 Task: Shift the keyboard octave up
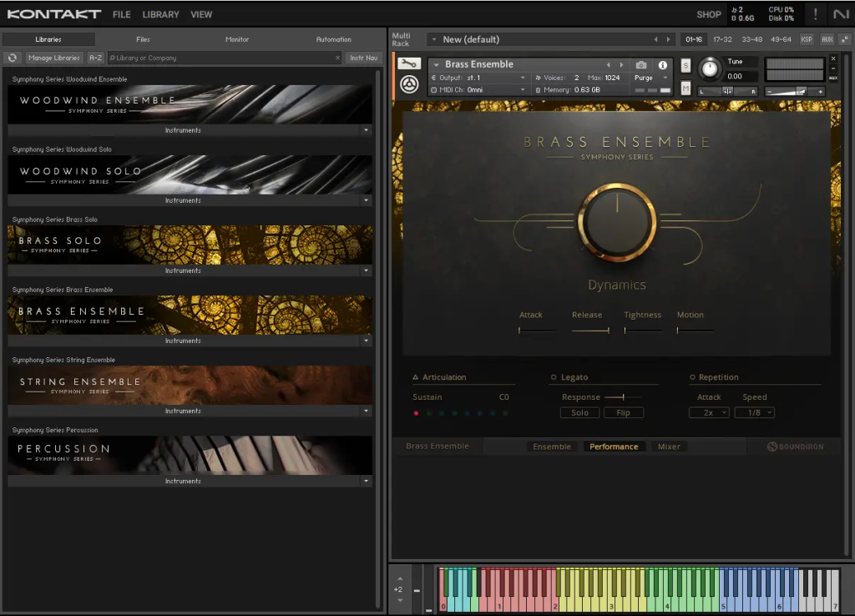400,579
